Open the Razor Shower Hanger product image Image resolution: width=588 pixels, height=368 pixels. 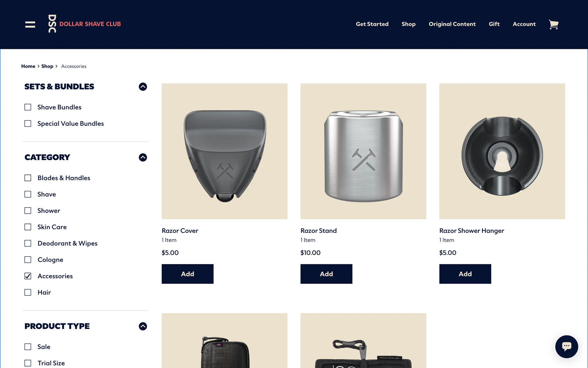502,151
